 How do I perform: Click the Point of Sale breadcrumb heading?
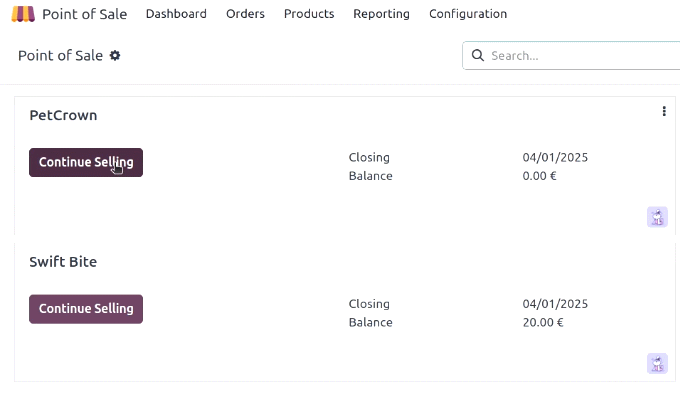pyautogui.click(x=60, y=55)
